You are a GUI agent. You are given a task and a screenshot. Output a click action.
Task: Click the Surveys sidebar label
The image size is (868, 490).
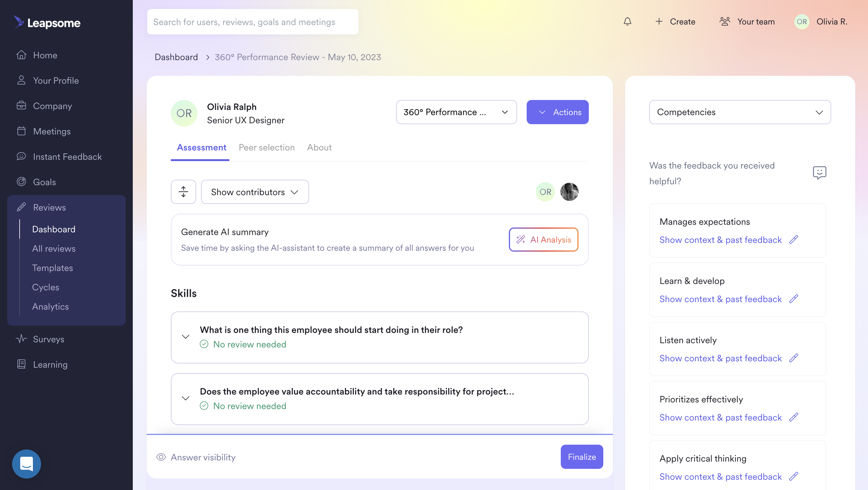(49, 339)
